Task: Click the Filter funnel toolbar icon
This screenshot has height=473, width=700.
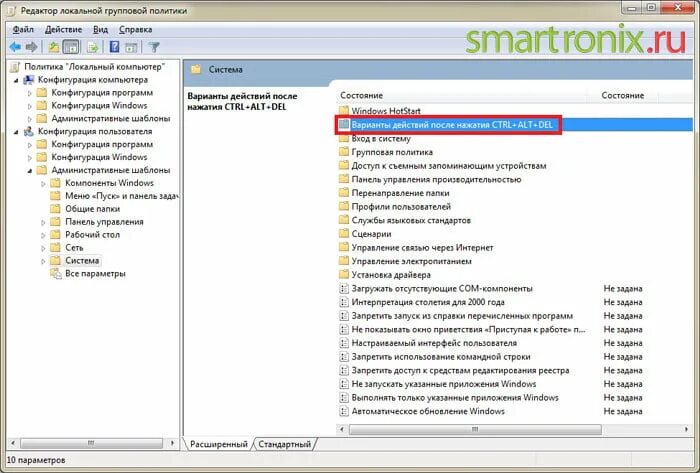Action: 154,47
